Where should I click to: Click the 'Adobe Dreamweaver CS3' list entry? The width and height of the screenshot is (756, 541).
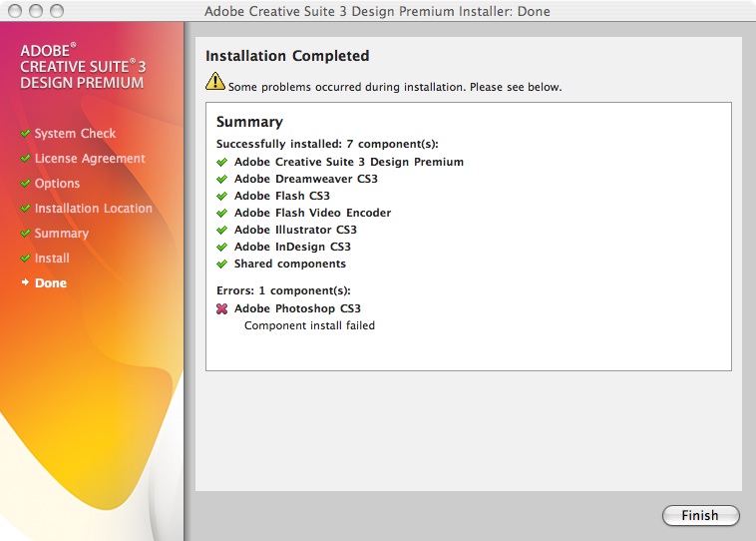click(305, 179)
